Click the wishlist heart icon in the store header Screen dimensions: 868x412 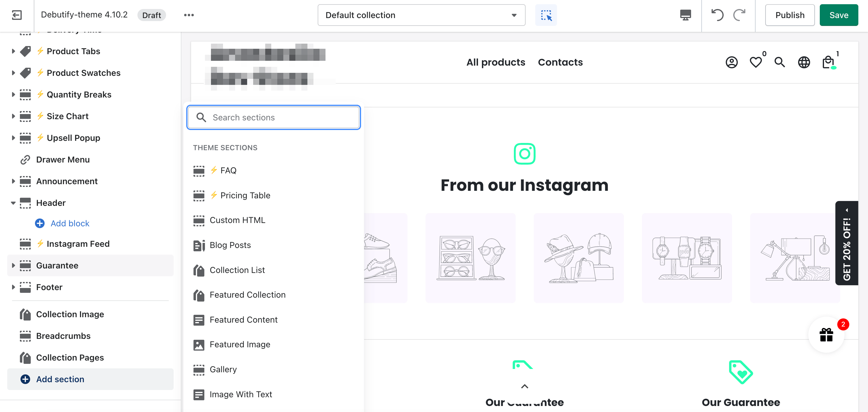tap(756, 62)
